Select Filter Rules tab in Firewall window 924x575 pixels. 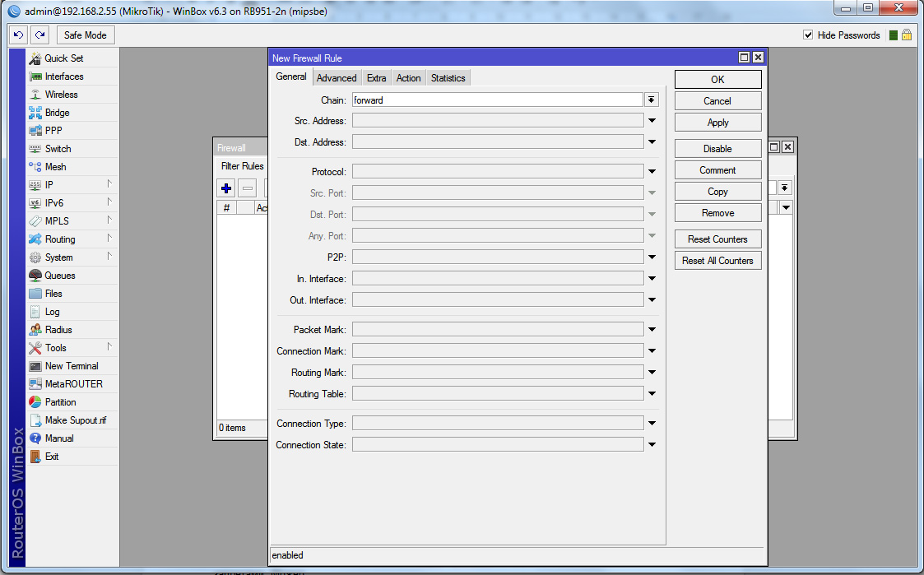(242, 166)
